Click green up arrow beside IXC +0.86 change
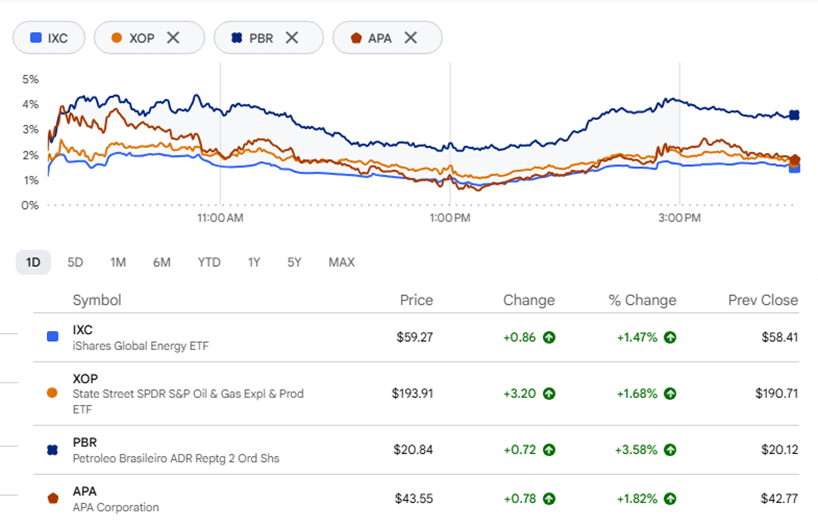This screenshot has height=530, width=818. [549, 338]
